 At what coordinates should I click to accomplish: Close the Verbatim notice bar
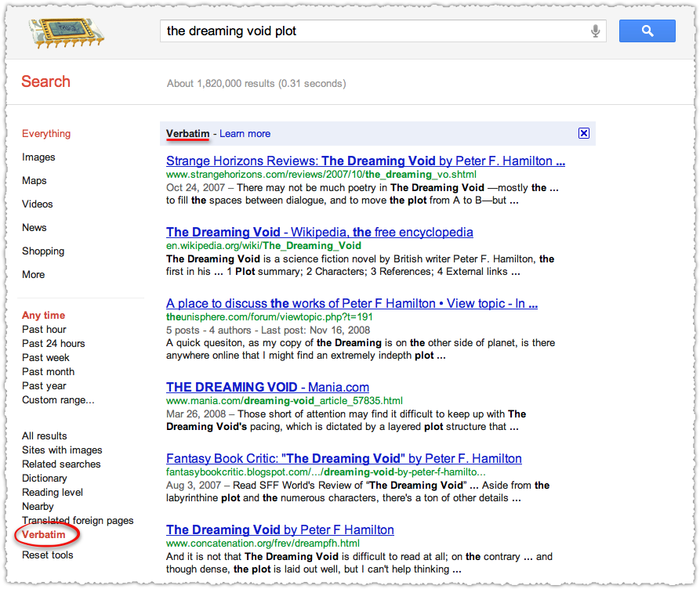tap(583, 133)
